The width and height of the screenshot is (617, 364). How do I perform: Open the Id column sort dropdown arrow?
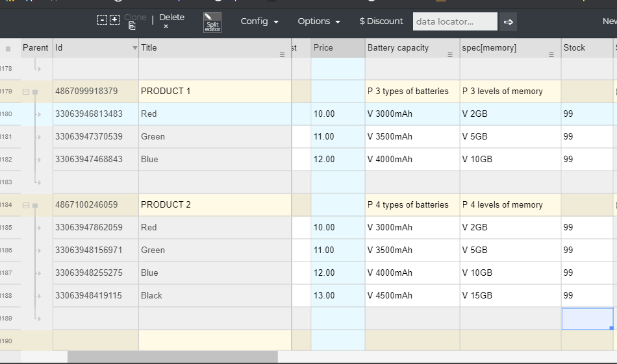coord(134,48)
